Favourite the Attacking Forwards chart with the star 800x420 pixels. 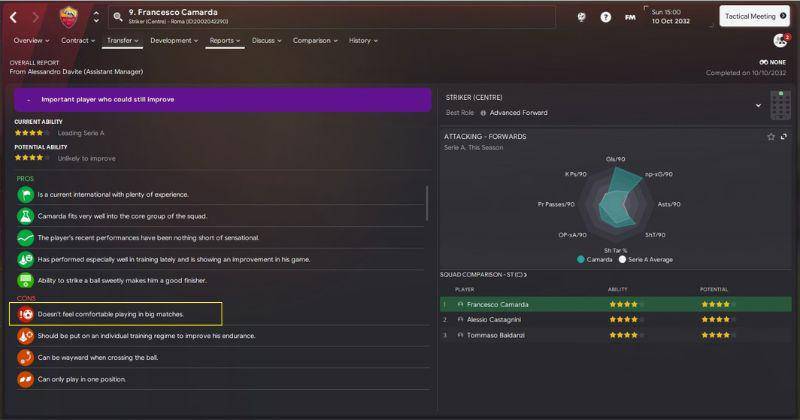point(771,137)
